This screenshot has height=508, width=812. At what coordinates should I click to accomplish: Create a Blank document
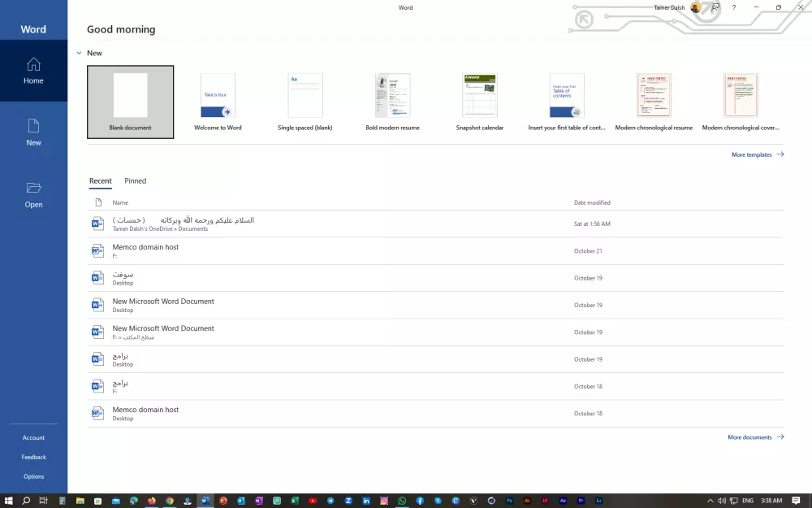(131, 102)
